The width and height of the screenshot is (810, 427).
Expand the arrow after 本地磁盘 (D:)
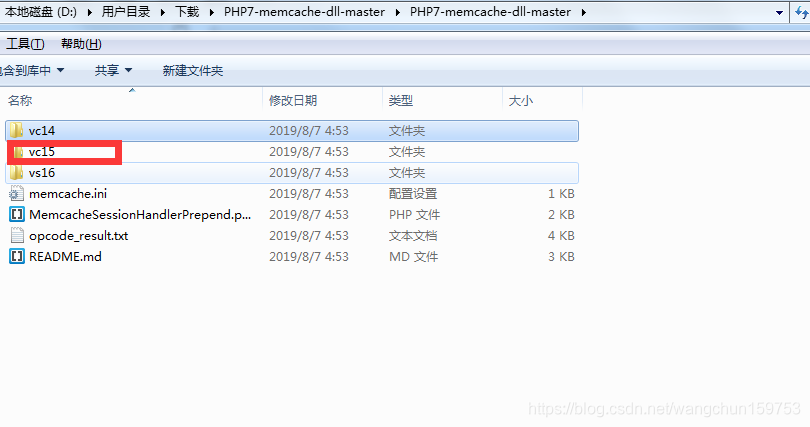point(89,12)
